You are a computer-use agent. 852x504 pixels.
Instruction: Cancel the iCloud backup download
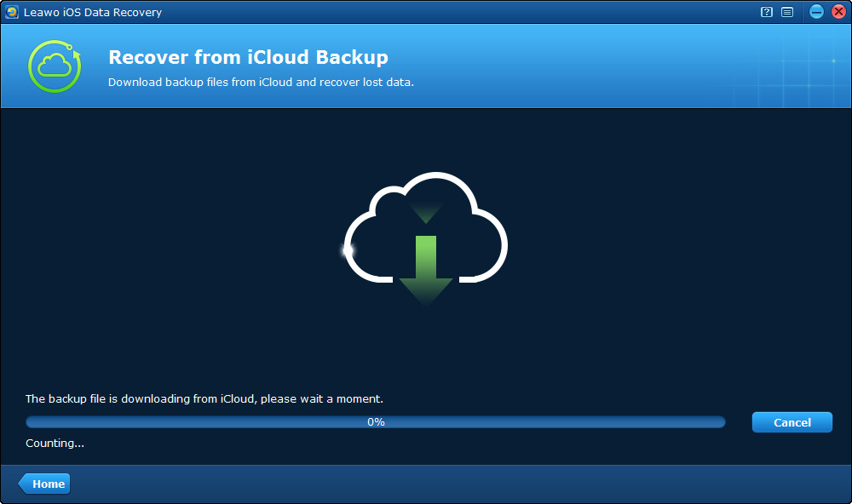[792, 422]
